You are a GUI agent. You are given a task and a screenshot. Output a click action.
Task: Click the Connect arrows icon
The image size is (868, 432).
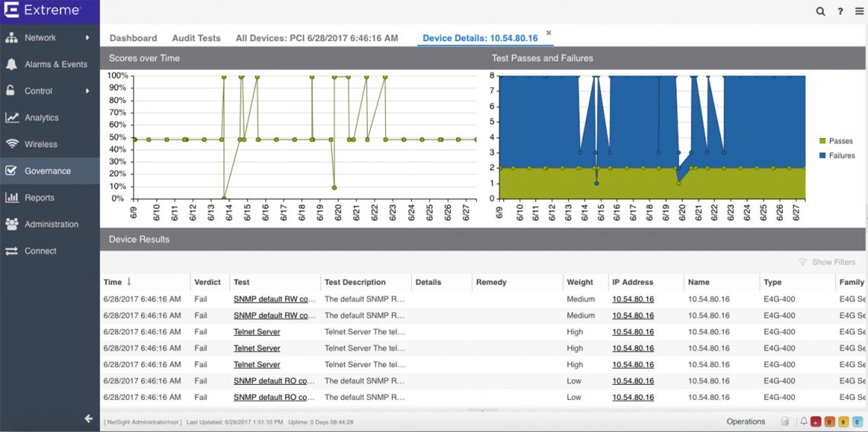click(11, 251)
